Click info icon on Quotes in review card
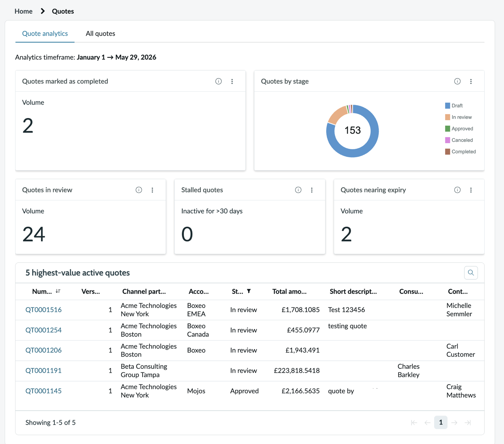The image size is (504, 444). click(x=139, y=190)
